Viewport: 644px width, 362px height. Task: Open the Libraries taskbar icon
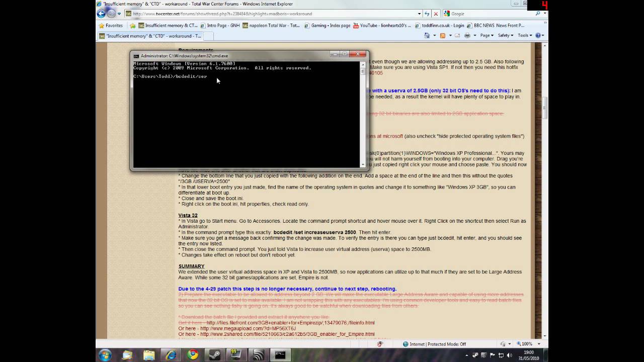pos(127,355)
